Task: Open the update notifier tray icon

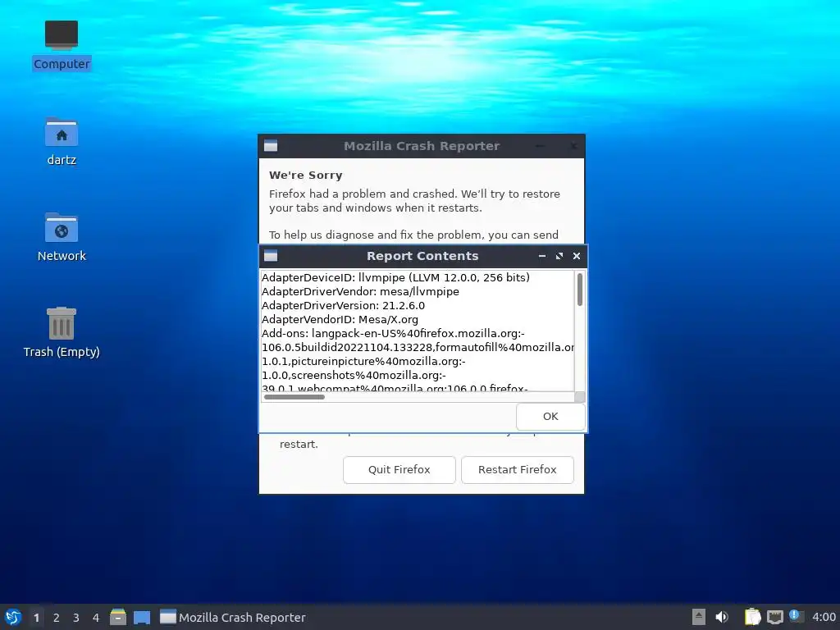Action: 796,616
